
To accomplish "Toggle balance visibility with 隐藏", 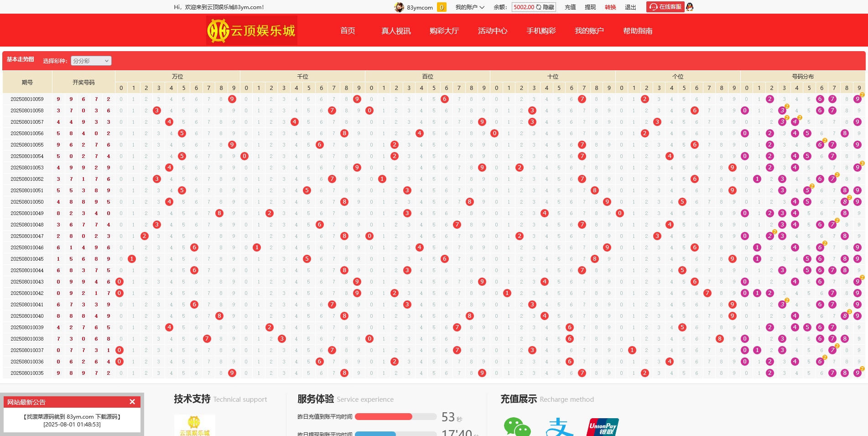I will (x=548, y=7).
